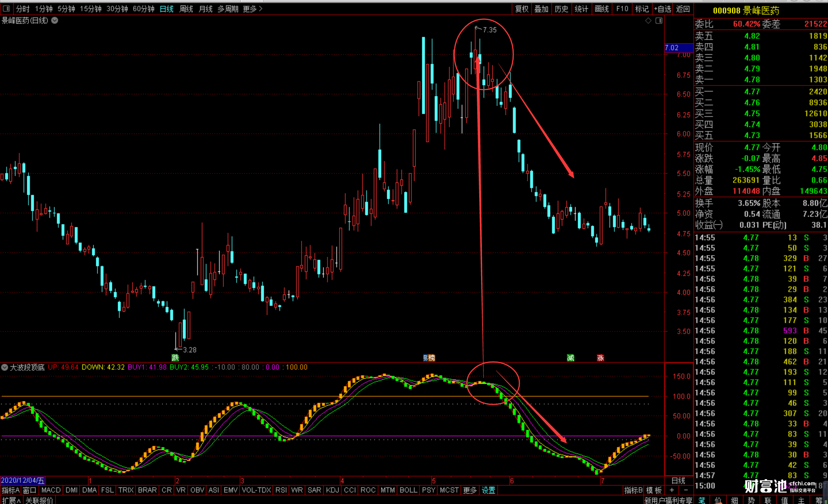Screen dimensions: 828x504
Task: Click the 跌 marker under the chart
Action: click(x=175, y=358)
